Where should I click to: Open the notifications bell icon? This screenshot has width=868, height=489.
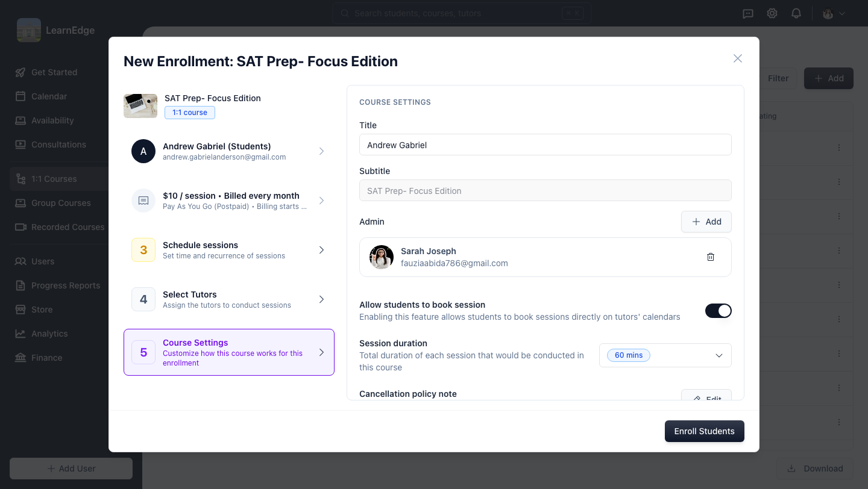pyautogui.click(x=796, y=13)
